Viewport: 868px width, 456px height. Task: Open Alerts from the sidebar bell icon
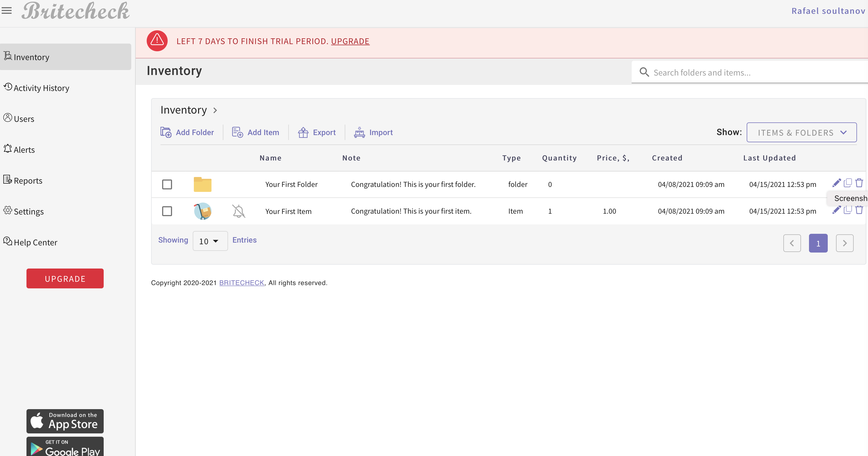pyautogui.click(x=7, y=148)
